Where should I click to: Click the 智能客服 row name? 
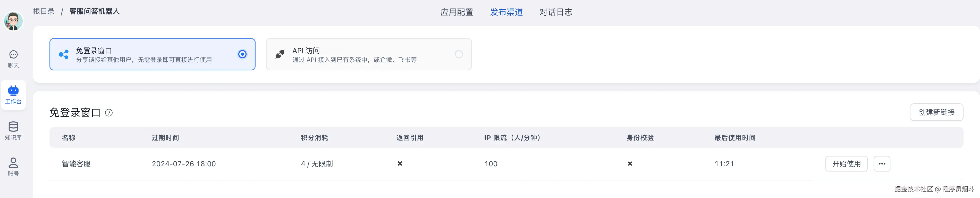(76, 164)
